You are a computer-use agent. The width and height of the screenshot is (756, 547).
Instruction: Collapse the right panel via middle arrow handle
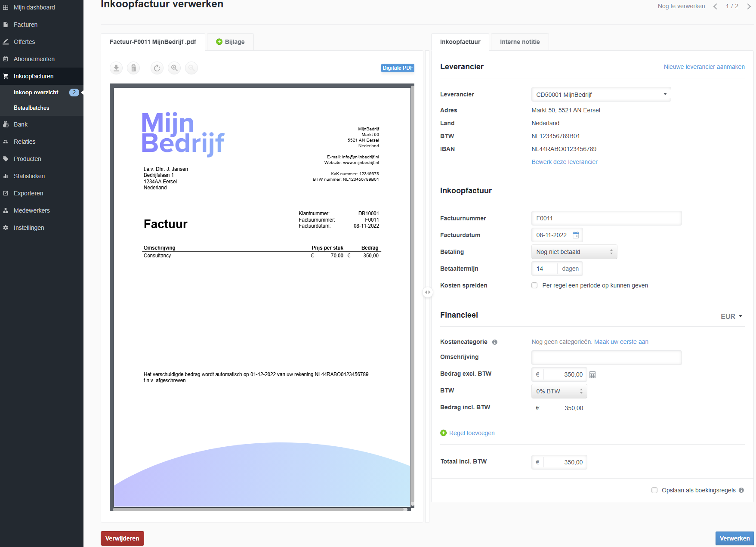[x=427, y=292]
